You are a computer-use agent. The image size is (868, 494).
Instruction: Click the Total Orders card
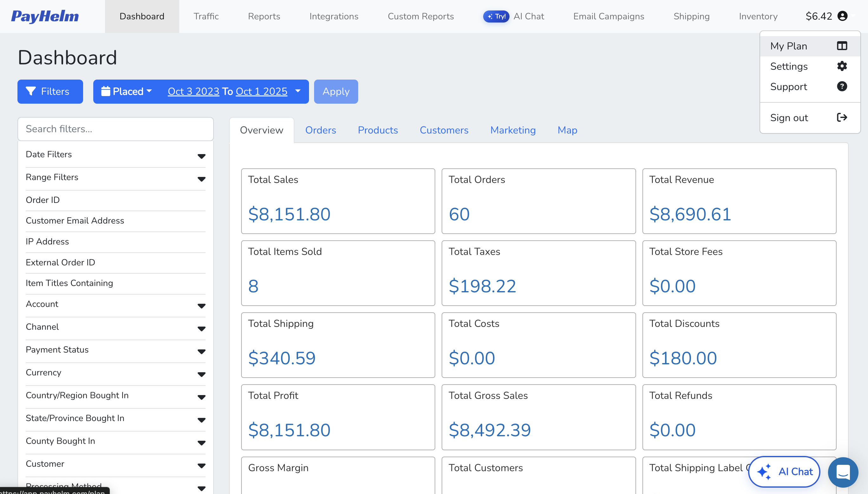[x=538, y=201]
